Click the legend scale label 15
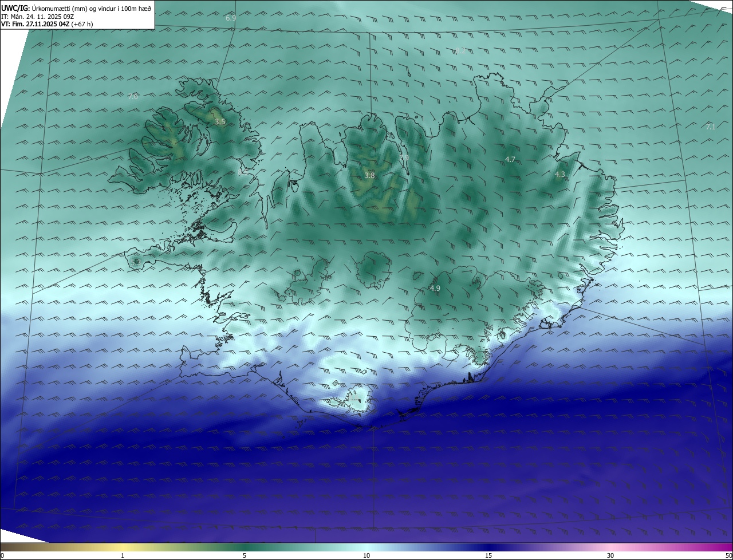The image size is (733, 560). tap(488, 555)
